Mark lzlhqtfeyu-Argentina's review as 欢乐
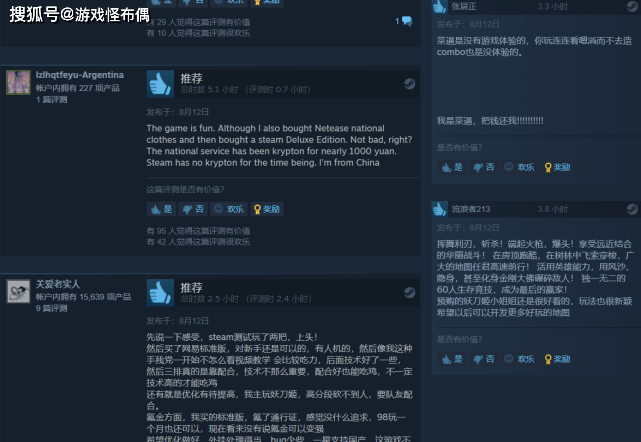 [x=229, y=209]
